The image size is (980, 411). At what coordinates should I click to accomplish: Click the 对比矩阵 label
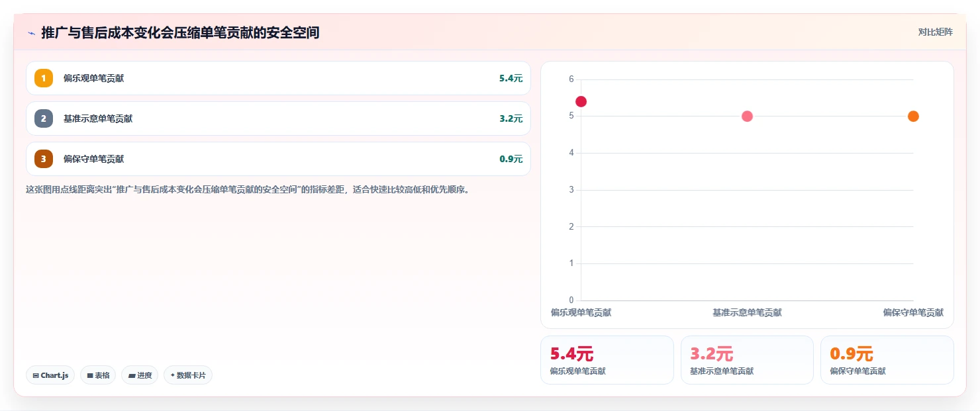pos(936,32)
